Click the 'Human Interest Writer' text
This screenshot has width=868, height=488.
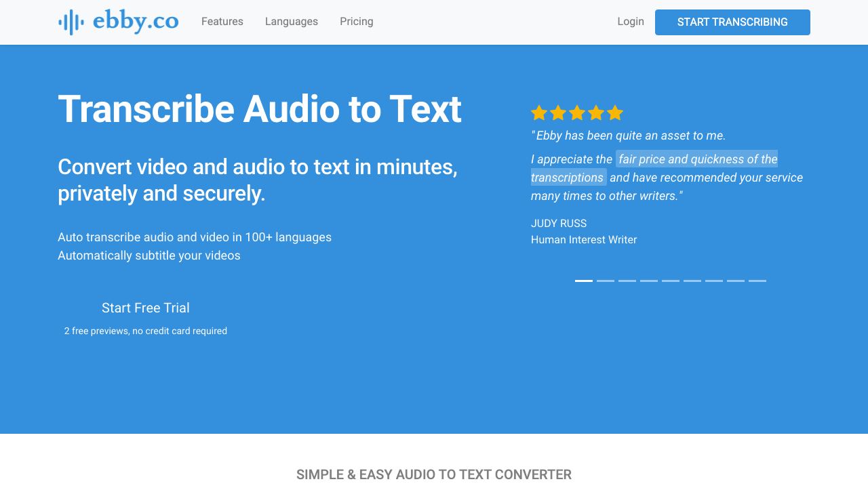click(x=584, y=240)
